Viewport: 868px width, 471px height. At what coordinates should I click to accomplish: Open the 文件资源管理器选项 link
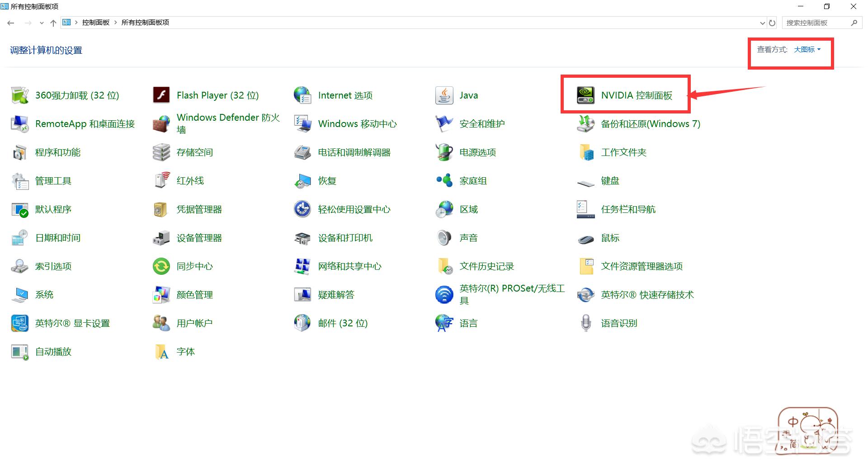[x=642, y=266]
